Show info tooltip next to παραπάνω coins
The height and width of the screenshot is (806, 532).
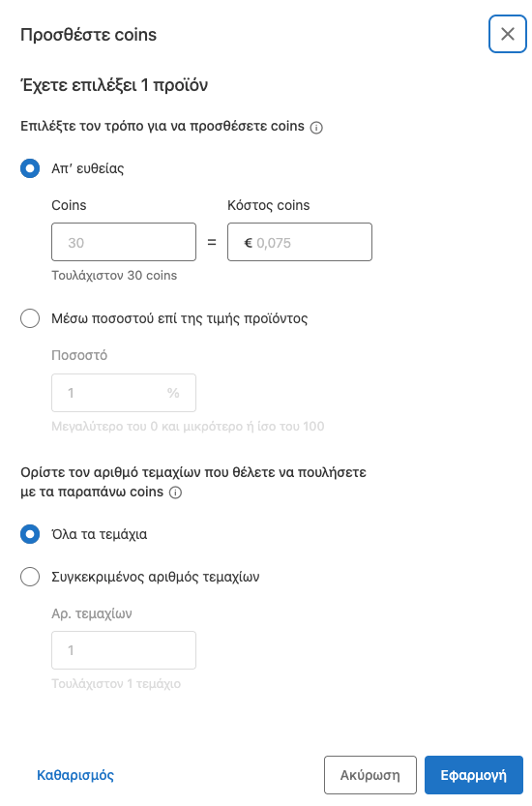[175, 493]
